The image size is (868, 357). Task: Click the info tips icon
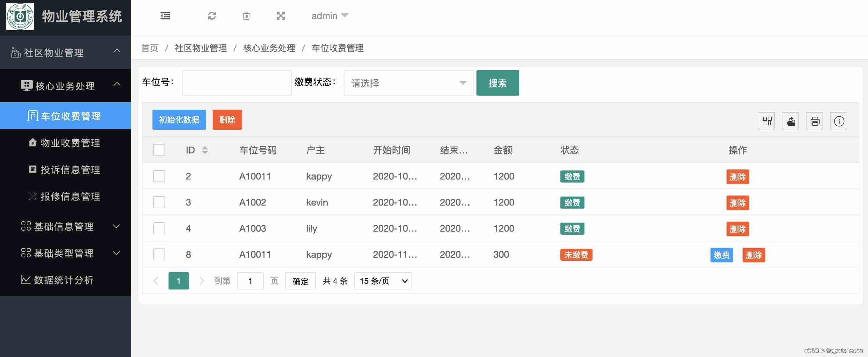(838, 121)
